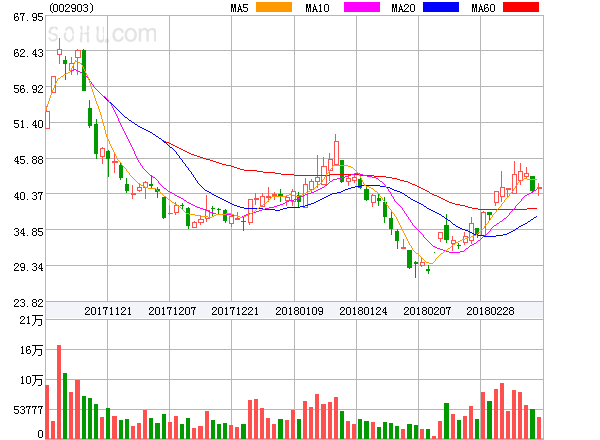
Task: Click the 29.34 price axis label
Action: click(x=28, y=267)
